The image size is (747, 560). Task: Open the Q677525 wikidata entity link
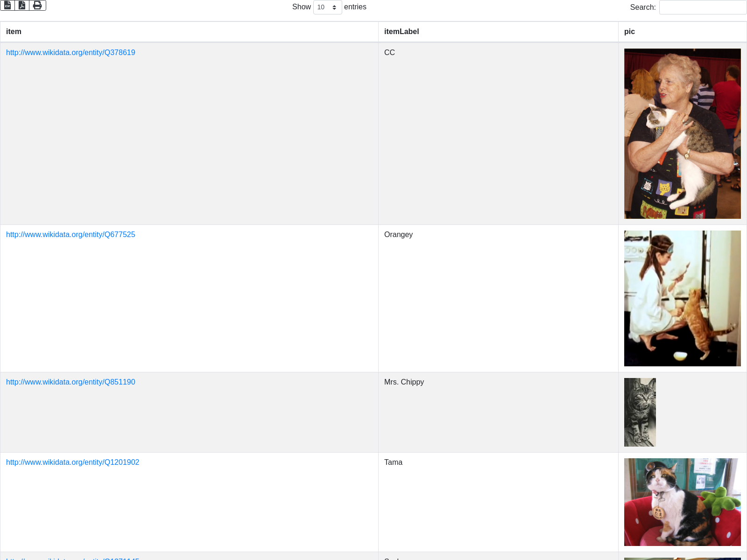pos(70,235)
